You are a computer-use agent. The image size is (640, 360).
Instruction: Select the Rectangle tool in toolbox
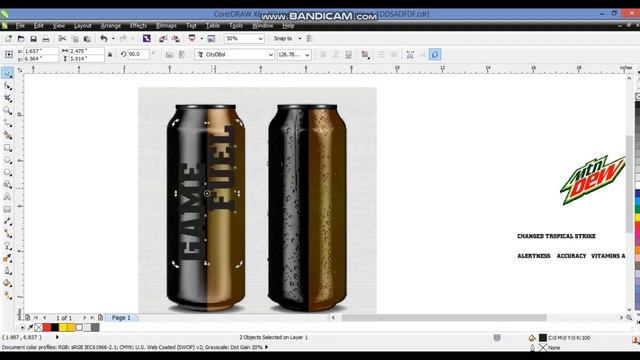click(7, 148)
